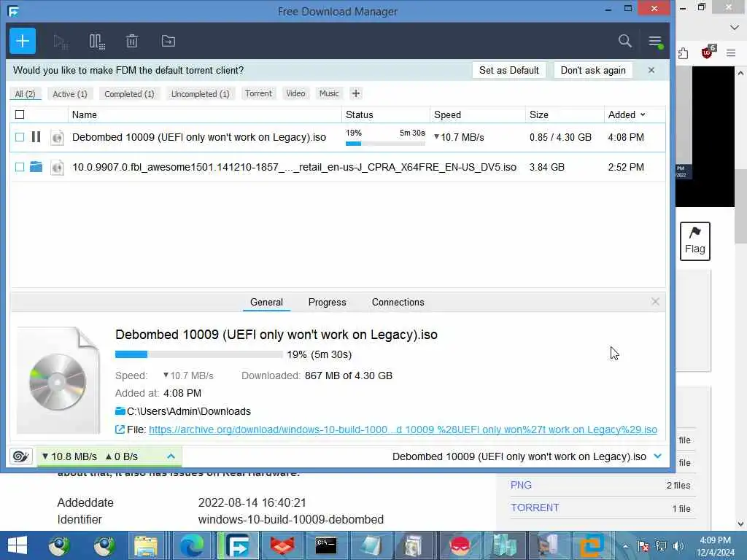Click Don't ask again button
The image size is (747, 560).
click(x=593, y=70)
